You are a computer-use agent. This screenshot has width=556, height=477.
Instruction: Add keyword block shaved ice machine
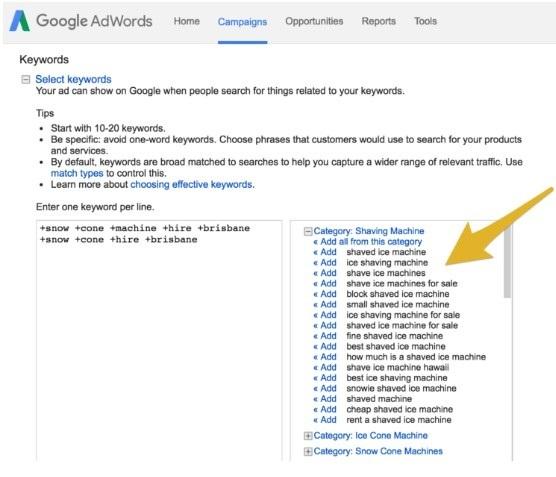tap(325, 294)
